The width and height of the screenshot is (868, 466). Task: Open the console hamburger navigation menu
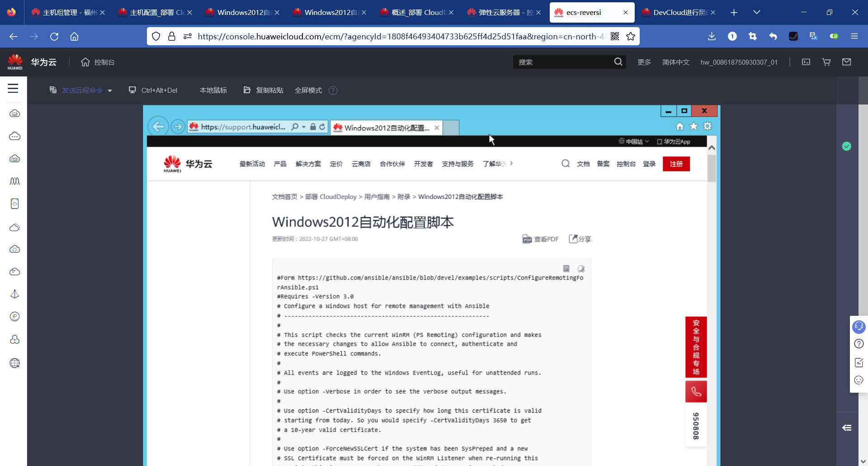coord(13,89)
